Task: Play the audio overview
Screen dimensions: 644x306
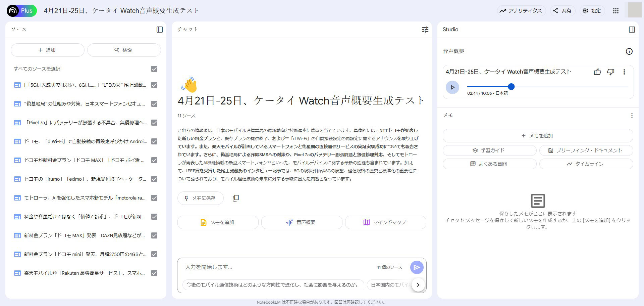Action: [x=452, y=87]
